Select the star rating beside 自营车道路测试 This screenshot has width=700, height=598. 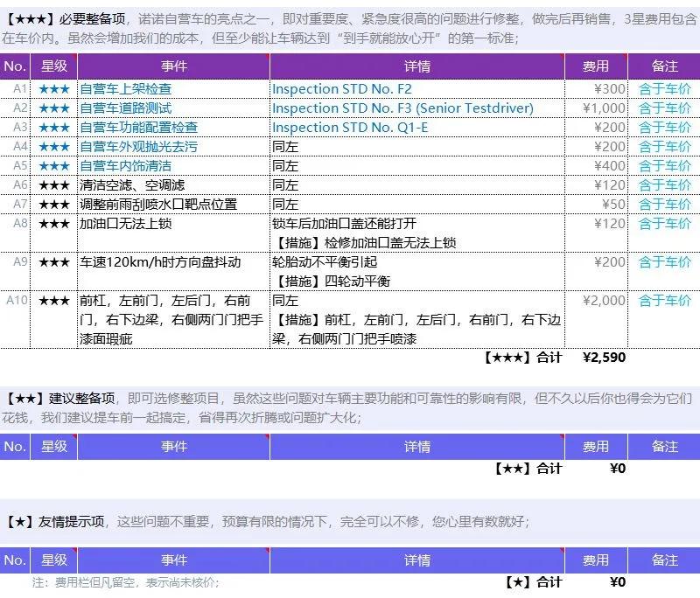click(54, 108)
